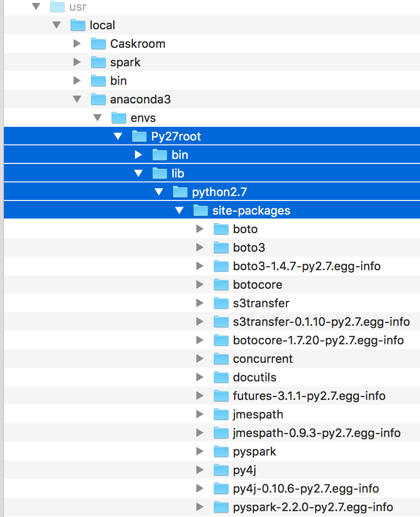The width and height of the screenshot is (420, 517).
Task: Click the Py27root folder icon
Action: coord(139,136)
